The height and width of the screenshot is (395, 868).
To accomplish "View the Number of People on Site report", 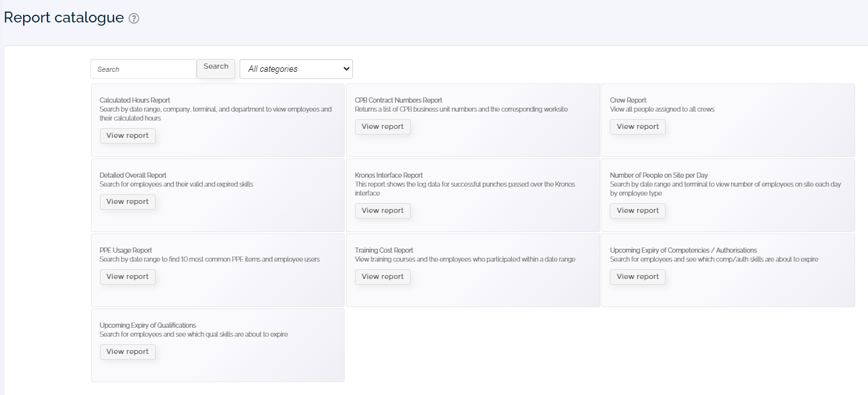I will tap(637, 210).
